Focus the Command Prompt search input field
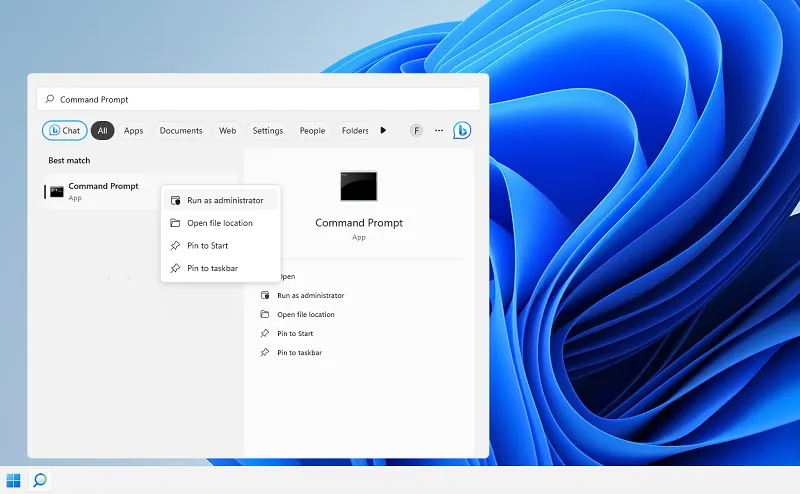The width and height of the screenshot is (800, 494). pyautogui.click(x=258, y=99)
